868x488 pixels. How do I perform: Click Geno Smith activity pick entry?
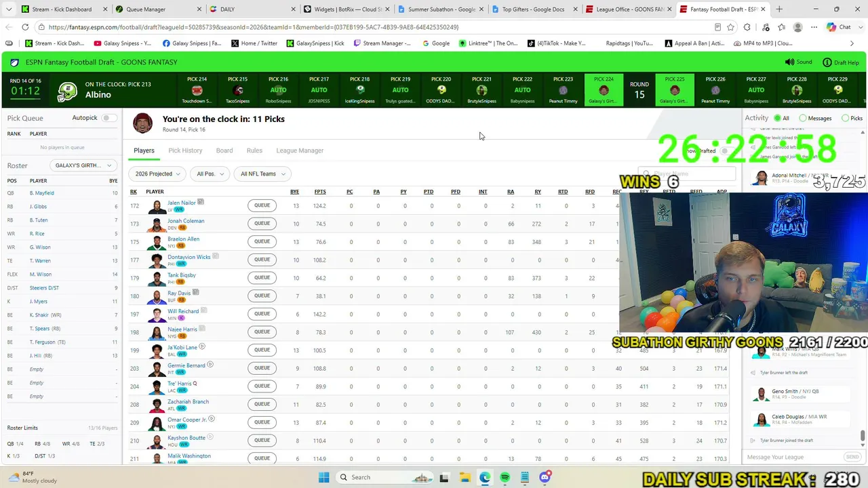click(x=802, y=394)
